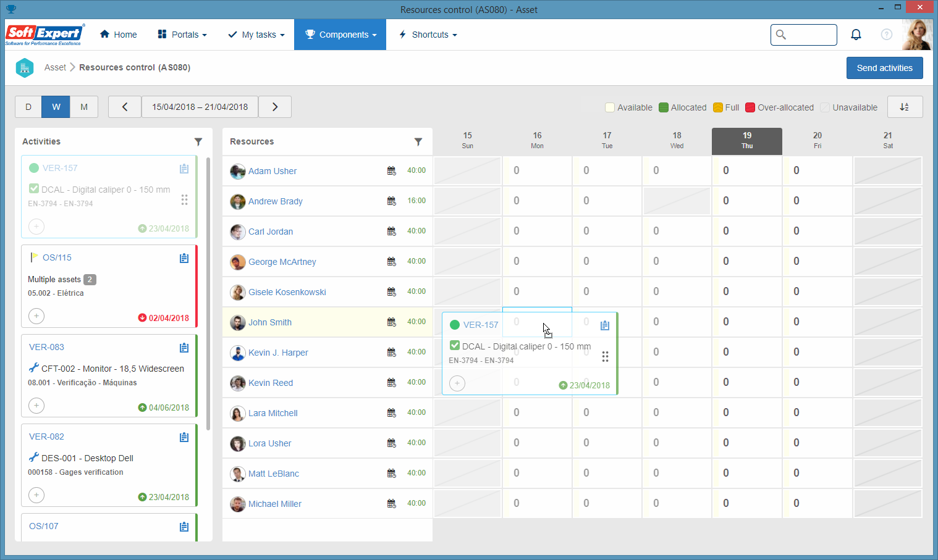Open the VER-082 activity data icon

tap(184, 437)
